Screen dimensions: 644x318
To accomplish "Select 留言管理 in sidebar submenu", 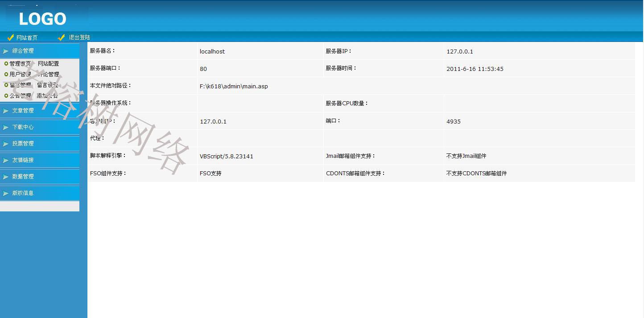I will click(x=21, y=85).
